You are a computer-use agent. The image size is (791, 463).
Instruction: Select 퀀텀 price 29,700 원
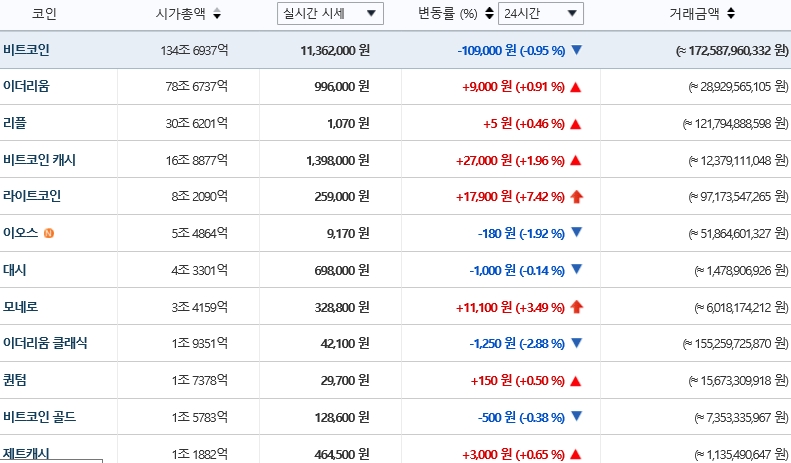coord(346,380)
